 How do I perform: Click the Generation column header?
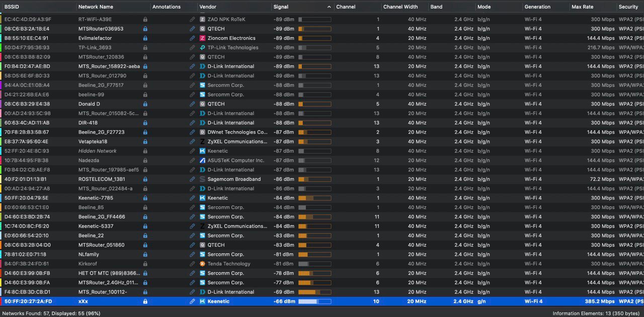[x=537, y=7]
